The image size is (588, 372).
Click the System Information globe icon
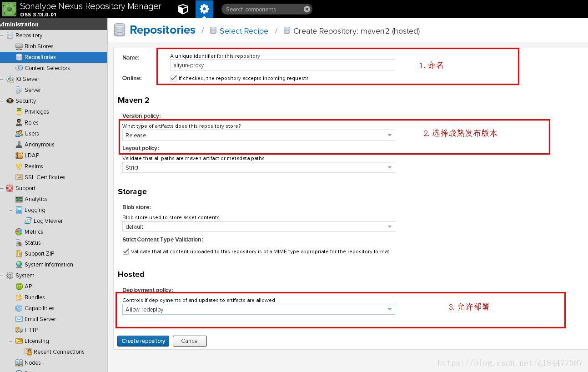pyautogui.click(x=19, y=265)
